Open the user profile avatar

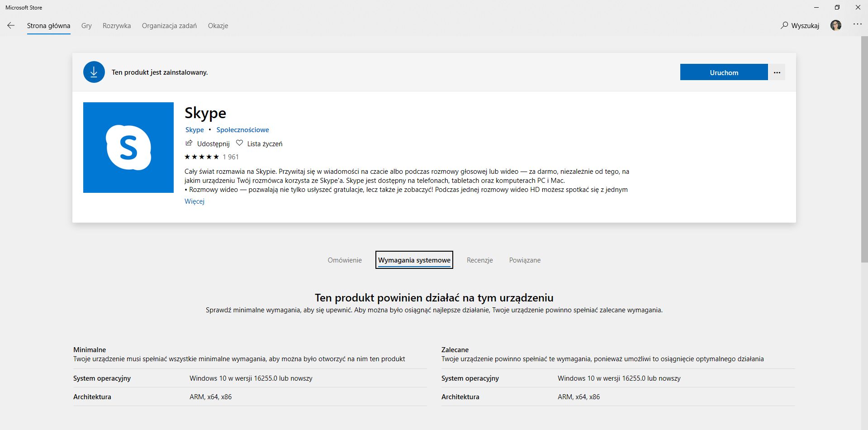pyautogui.click(x=836, y=25)
